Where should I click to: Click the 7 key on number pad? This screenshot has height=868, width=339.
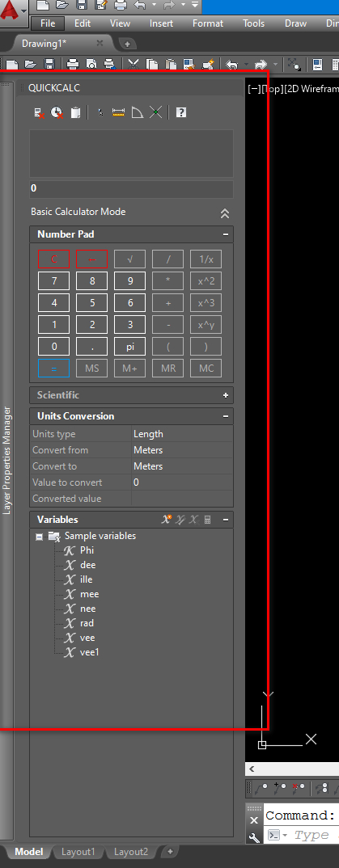(x=53, y=281)
